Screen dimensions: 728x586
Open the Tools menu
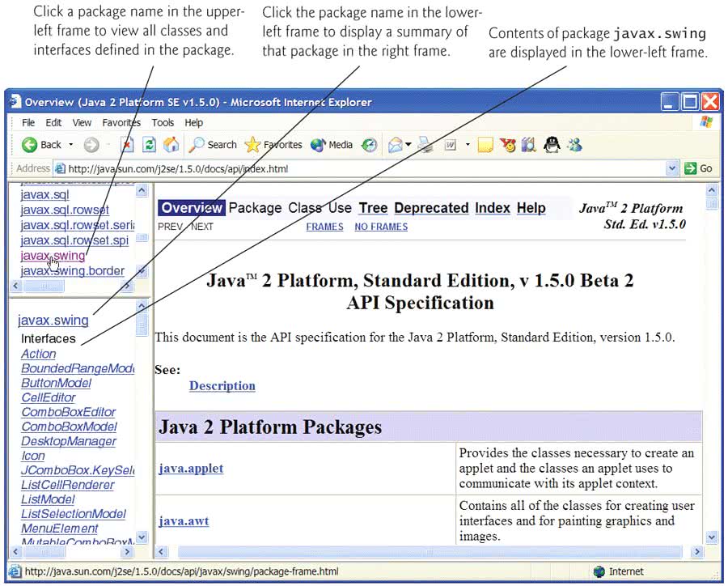163,123
